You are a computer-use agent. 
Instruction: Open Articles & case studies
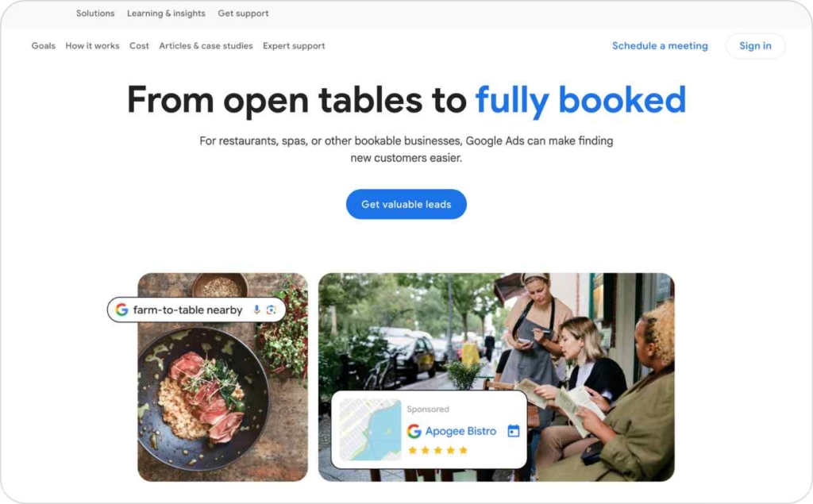206,45
